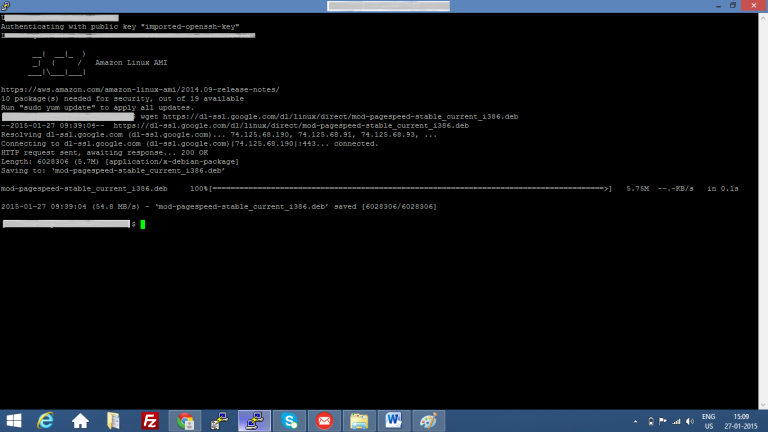Open the red mail envelope taskbar app
The width and height of the screenshot is (768, 432).
coord(324,420)
